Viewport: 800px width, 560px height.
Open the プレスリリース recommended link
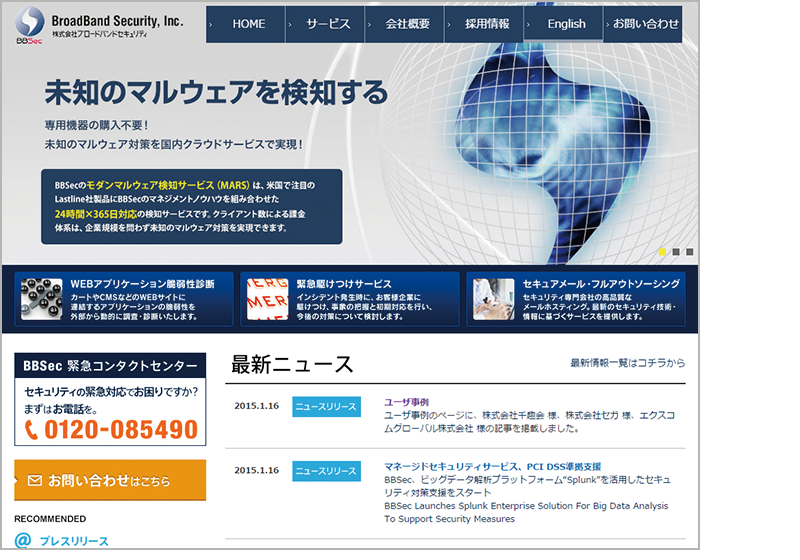click(x=74, y=541)
